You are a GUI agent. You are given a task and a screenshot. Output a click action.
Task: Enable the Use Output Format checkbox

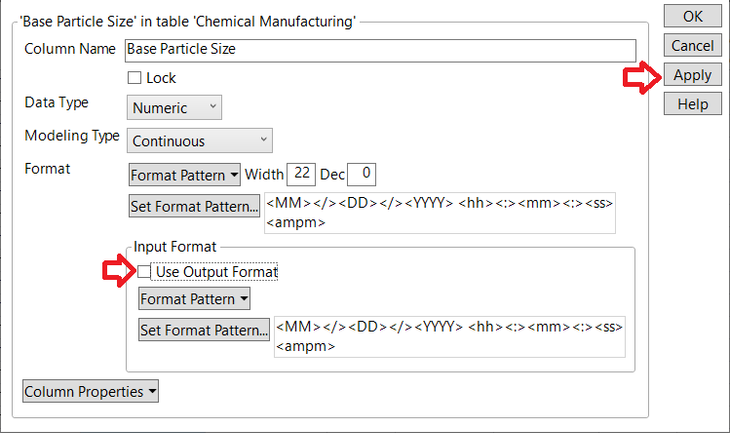[x=145, y=272]
